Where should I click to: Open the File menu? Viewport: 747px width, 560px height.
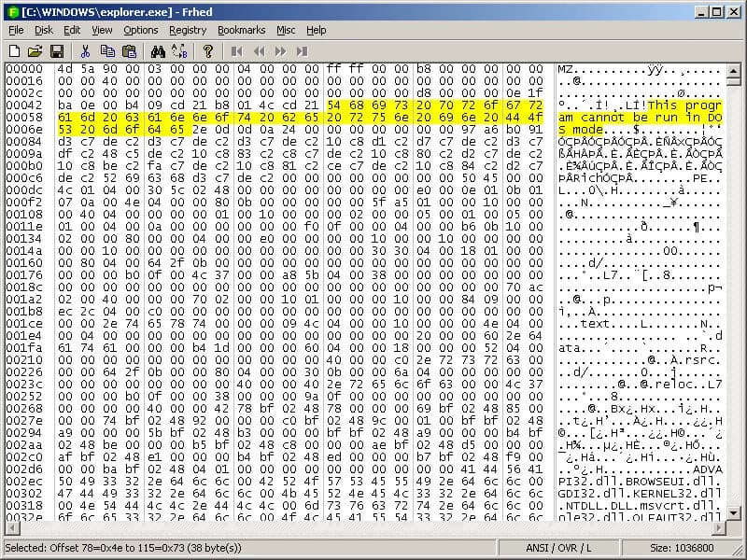pyautogui.click(x=16, y=30)
